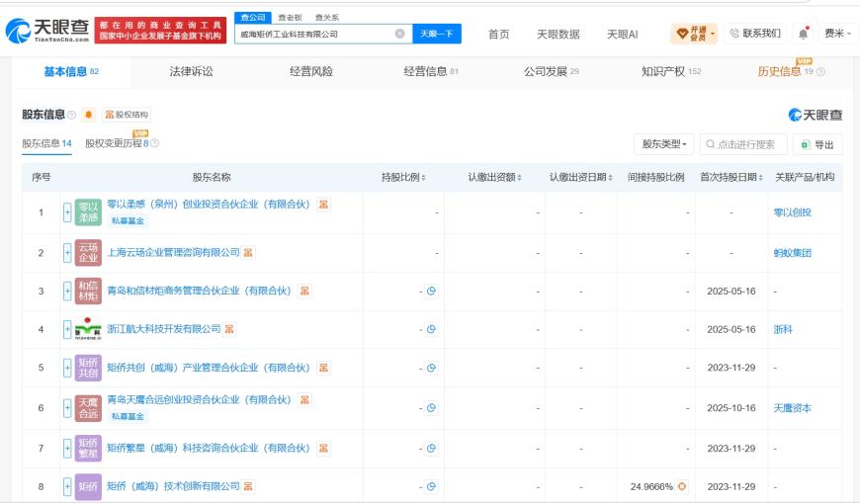860x504 pixels.
Task: Open 股东类型 filter dropdown
Action: click(x=663, y=144)
